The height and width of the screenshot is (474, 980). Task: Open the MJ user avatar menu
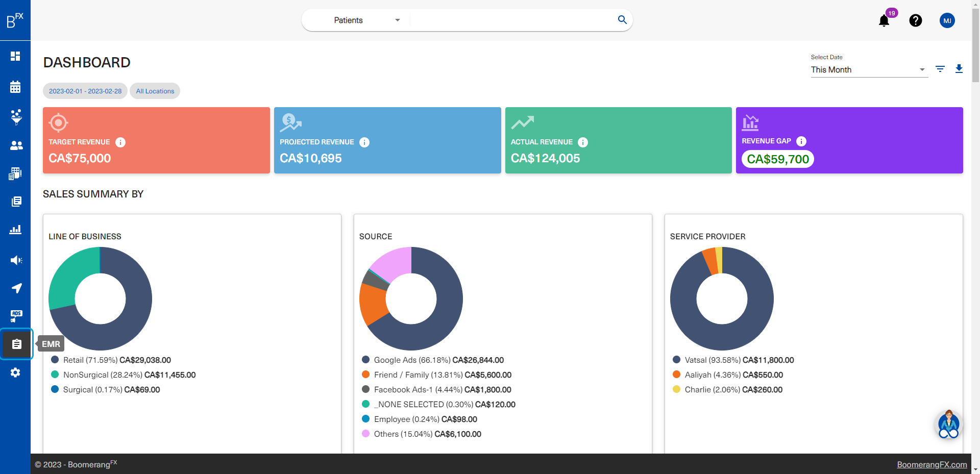pos(947,20)
